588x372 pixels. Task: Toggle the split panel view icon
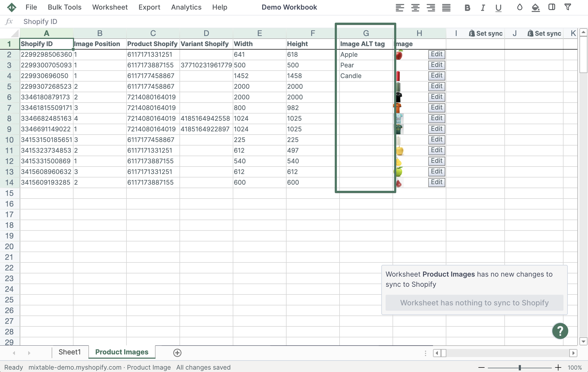pos(551,8)
